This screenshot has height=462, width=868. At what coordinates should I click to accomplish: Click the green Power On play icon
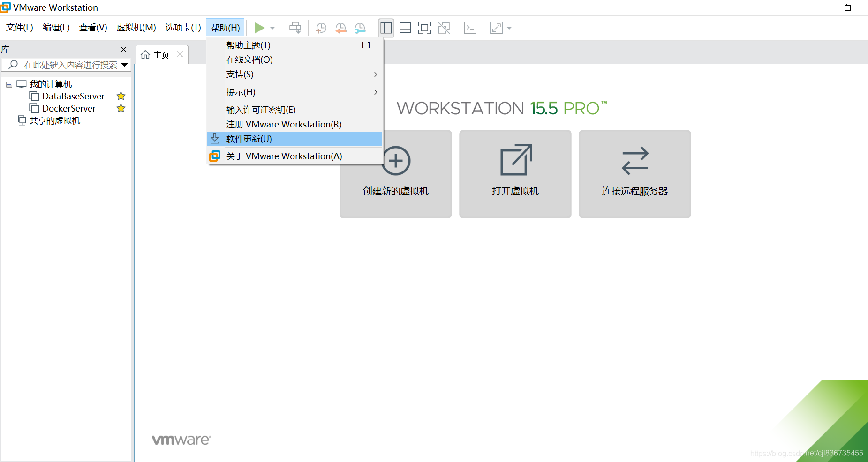[x=259, y=28]
